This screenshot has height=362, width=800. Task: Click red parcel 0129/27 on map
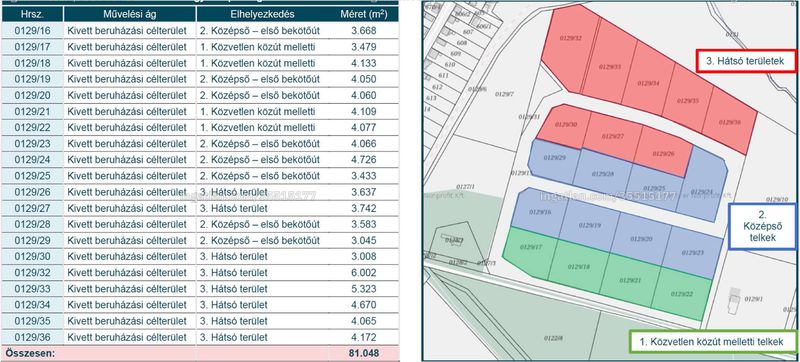tap(611, 137)
